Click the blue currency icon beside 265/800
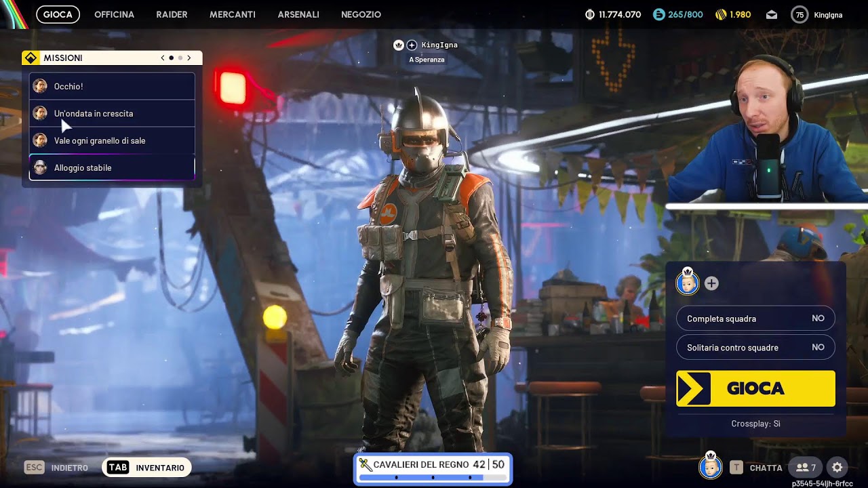This screenshot has width=868, height=488. pos(659,14)
